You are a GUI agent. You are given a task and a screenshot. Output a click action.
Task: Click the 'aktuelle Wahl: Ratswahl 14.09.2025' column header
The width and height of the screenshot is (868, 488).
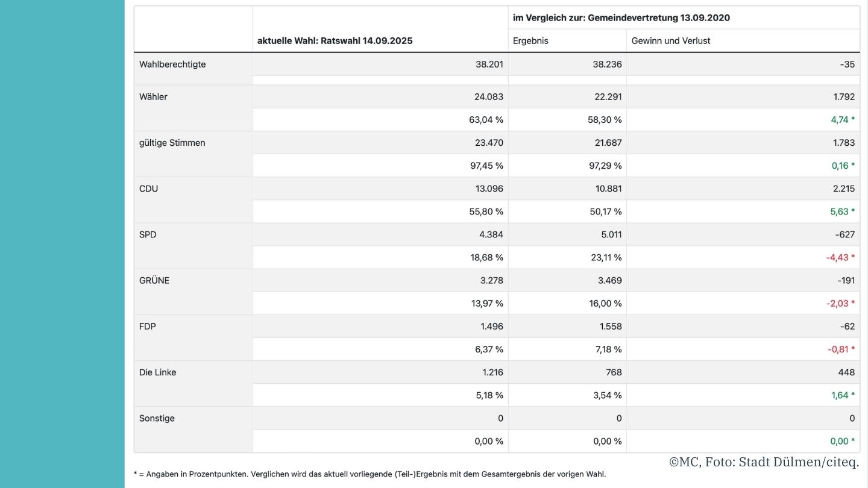pyautogui.click(x=335, y=41)
